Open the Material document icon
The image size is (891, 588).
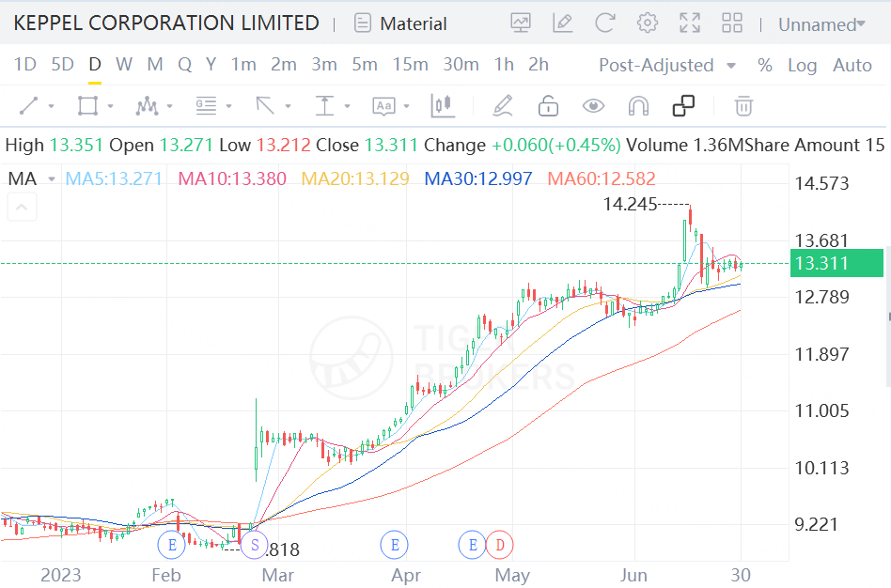click(x=363, y=23)
